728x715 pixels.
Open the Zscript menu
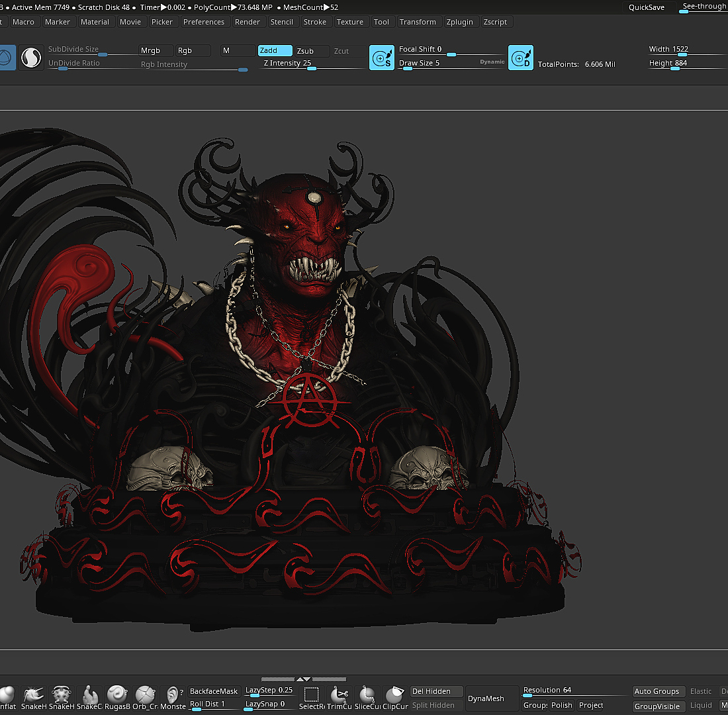point(496,22)
